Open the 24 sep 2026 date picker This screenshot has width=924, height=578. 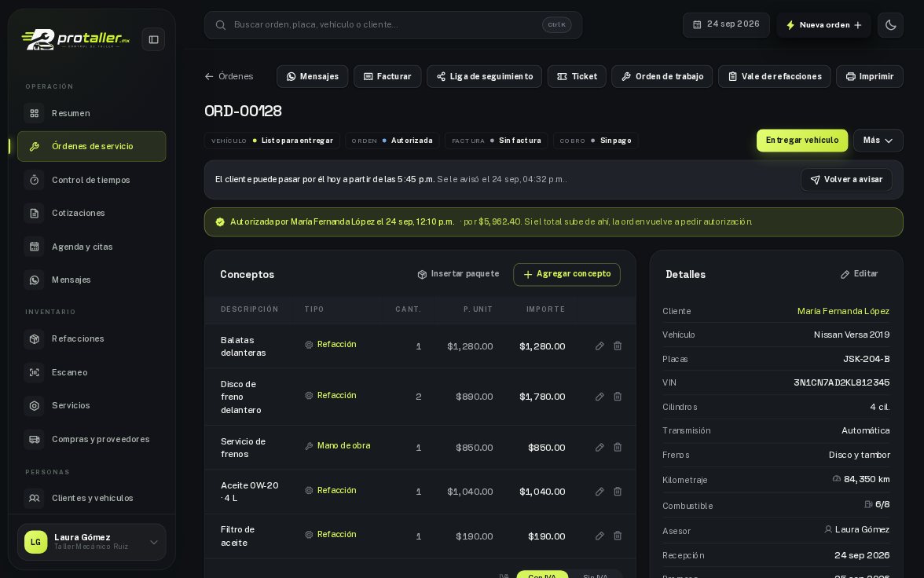click(x=726, y=25)
